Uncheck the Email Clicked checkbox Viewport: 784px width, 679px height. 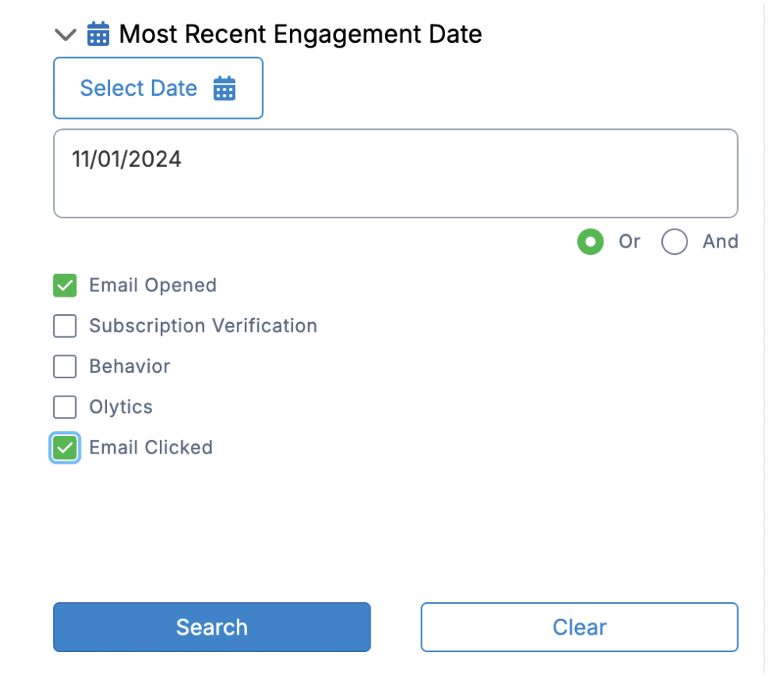pyautogui.click(x=65, y=448)
